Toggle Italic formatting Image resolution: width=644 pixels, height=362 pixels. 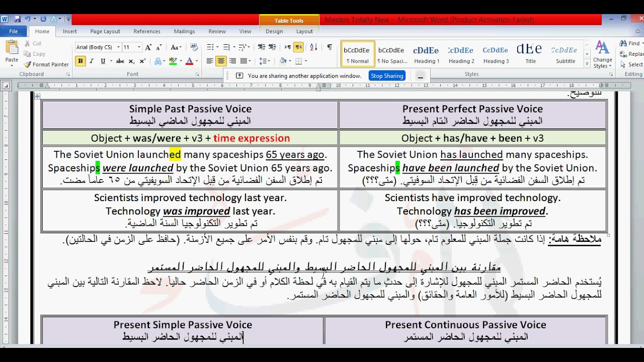tap(92, 61)
